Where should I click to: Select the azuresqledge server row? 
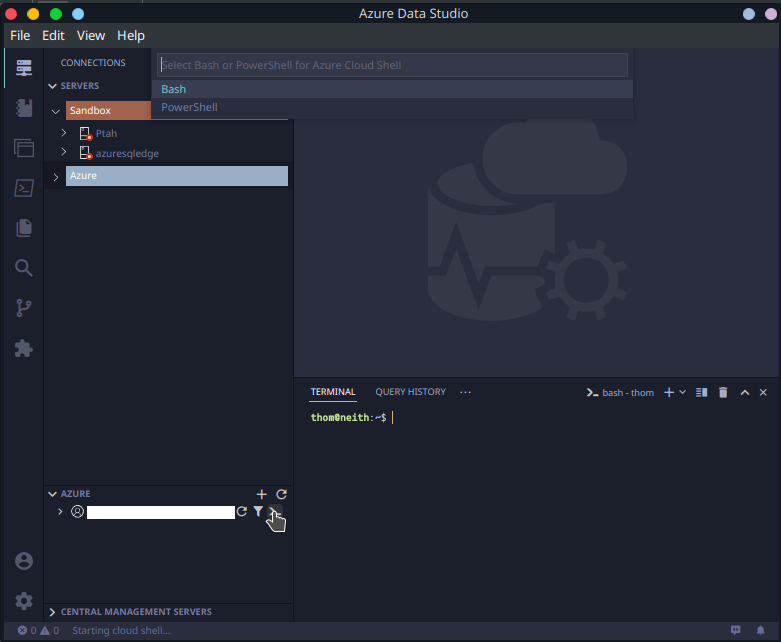point(166,153)
